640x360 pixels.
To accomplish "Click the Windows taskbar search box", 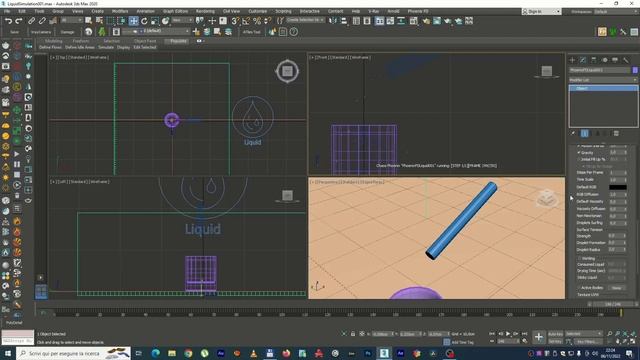I will click(73, 353).
